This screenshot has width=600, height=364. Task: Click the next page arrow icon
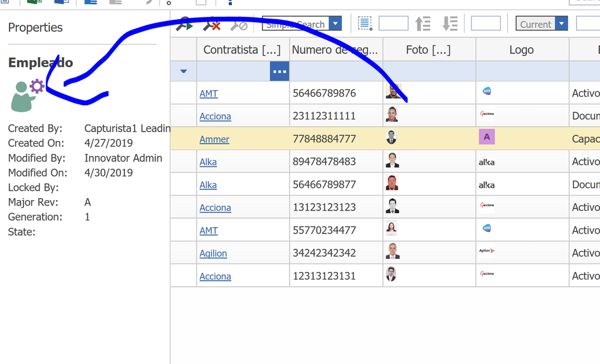450,24
